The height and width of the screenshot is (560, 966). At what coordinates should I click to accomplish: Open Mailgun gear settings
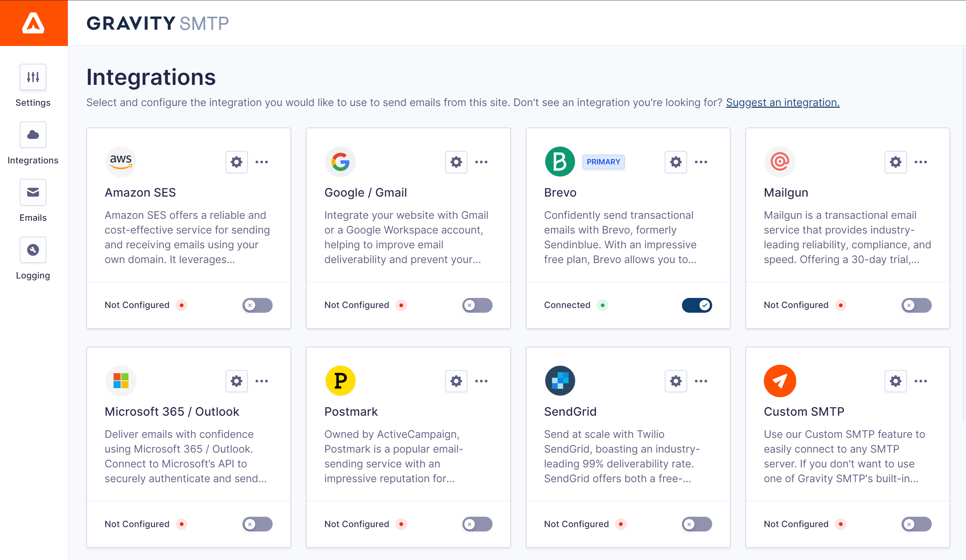point(895,162)
